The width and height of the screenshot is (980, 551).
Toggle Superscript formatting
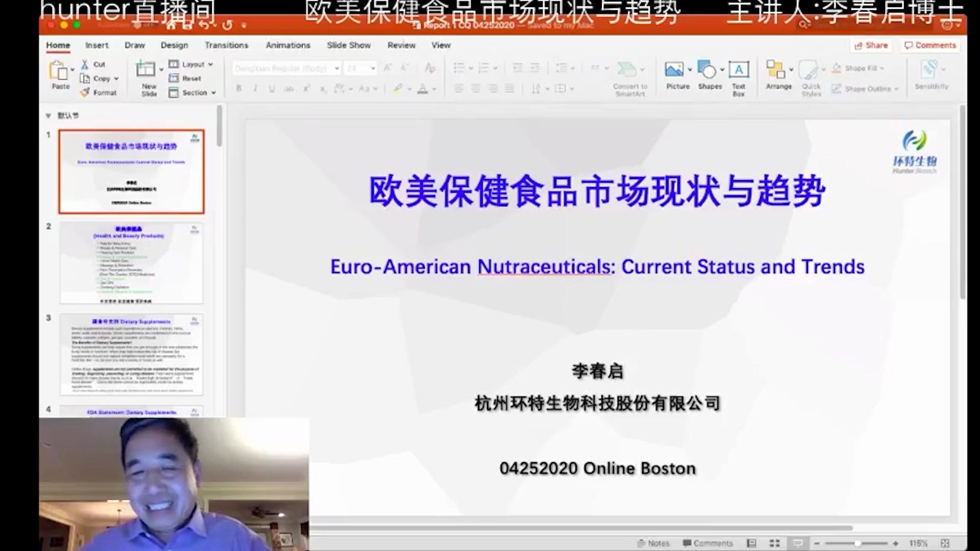306,89
